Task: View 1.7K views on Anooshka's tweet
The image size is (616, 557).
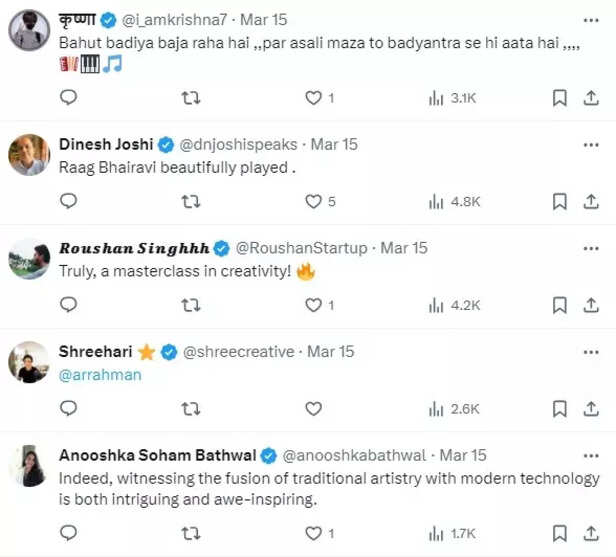Action: [455, 531]
